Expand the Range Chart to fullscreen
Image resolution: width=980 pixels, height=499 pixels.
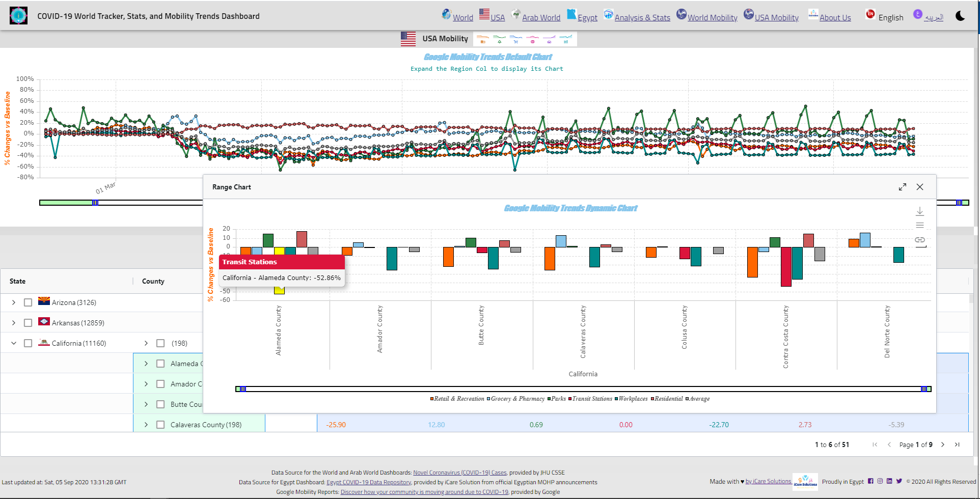tap(903, 187)
